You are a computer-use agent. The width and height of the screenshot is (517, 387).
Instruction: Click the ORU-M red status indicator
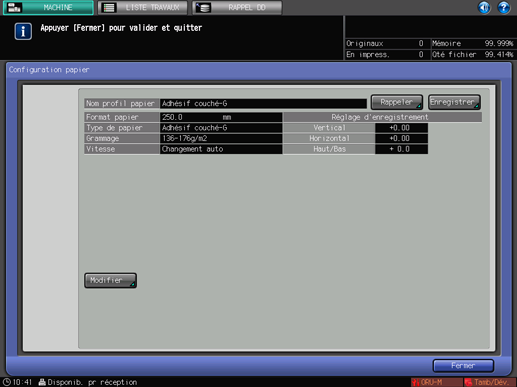(x=436, y=382)
